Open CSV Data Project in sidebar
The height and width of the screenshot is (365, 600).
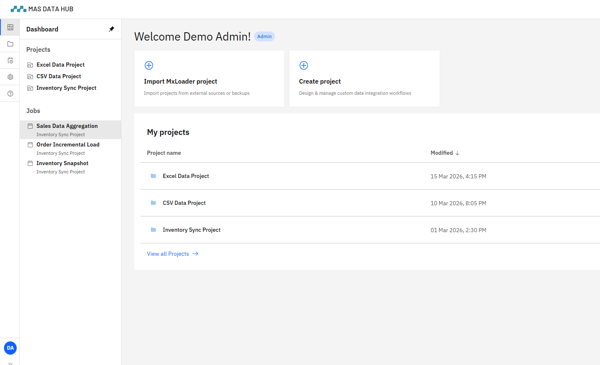click(x=59, y=76)
